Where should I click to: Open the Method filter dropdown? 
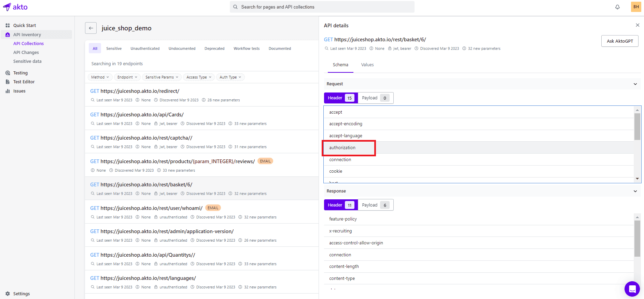(100, 77)
